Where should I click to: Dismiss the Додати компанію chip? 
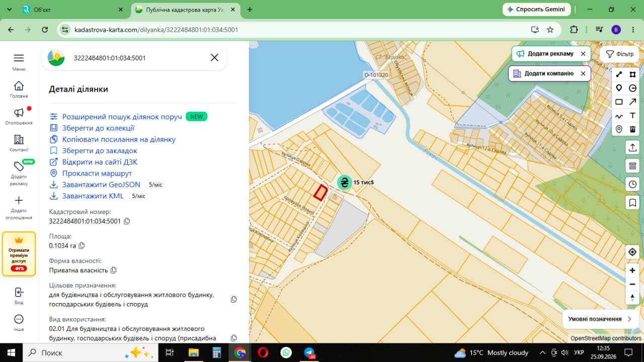(x=583, y=74)
